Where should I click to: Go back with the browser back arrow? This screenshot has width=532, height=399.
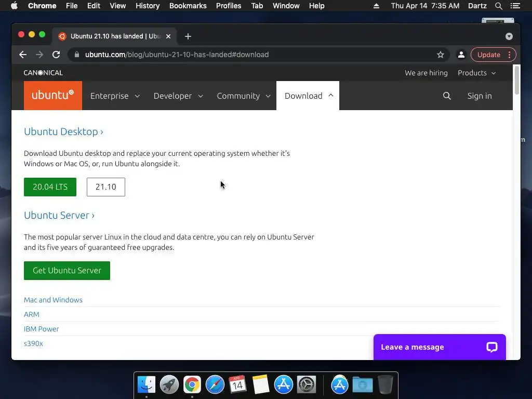[x=23, y=55]
